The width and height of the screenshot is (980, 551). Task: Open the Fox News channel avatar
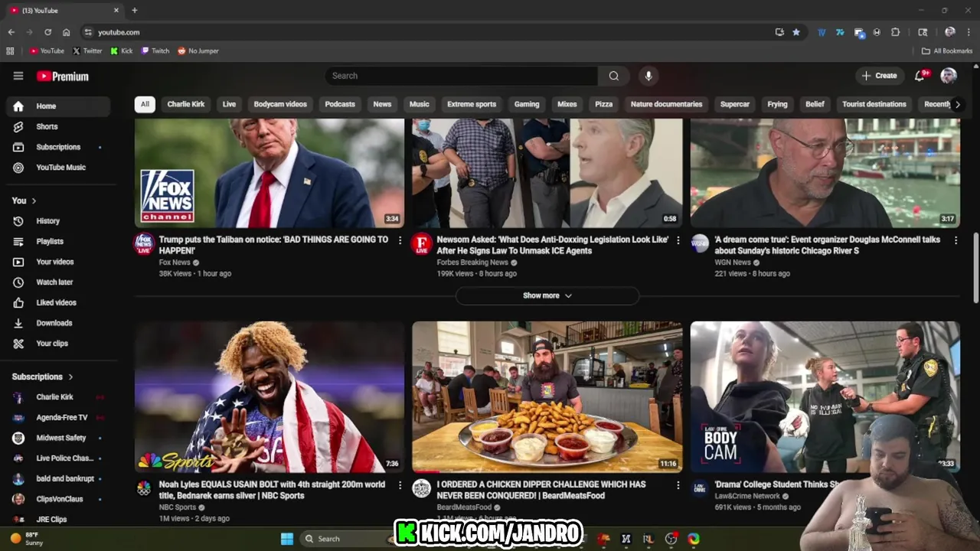(x=144, y=244)
